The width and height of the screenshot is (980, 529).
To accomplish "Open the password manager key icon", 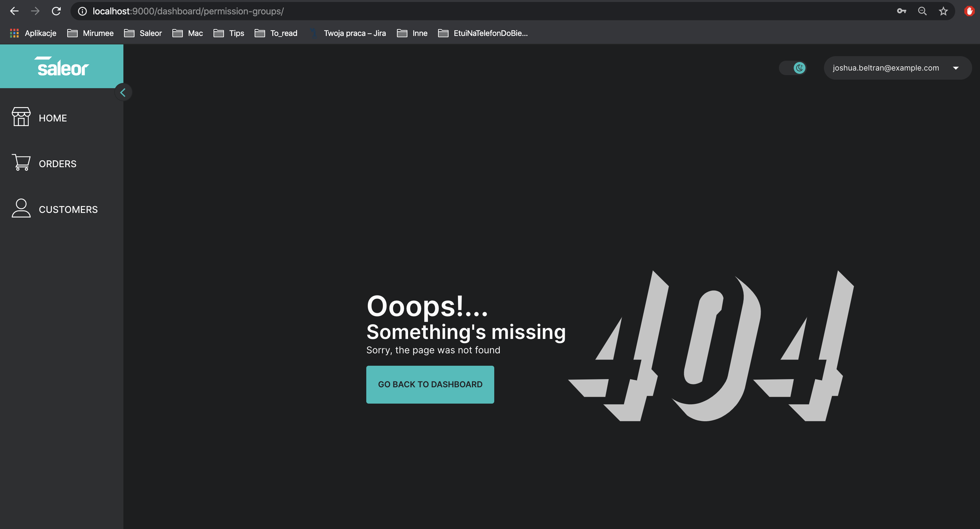I will (901, 11).
